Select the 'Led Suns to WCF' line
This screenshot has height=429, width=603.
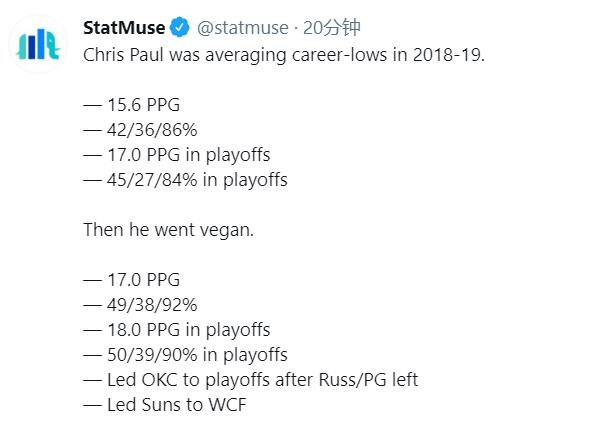(165, 405)
